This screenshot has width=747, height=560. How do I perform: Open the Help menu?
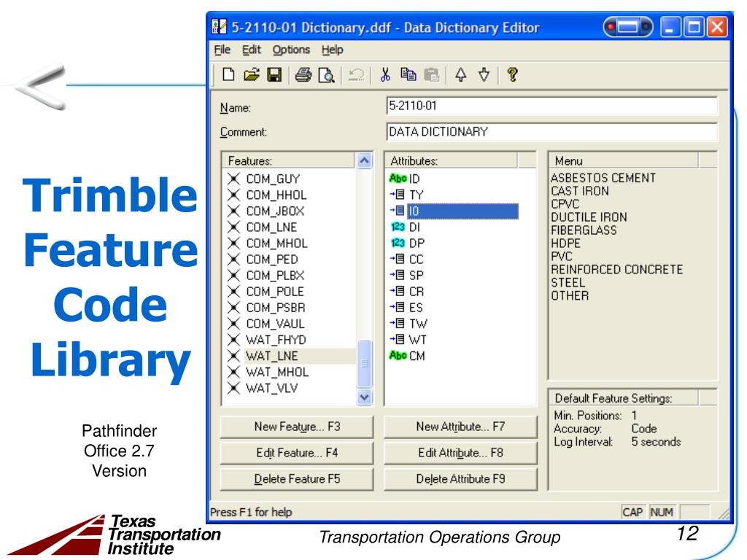[332, 50]
